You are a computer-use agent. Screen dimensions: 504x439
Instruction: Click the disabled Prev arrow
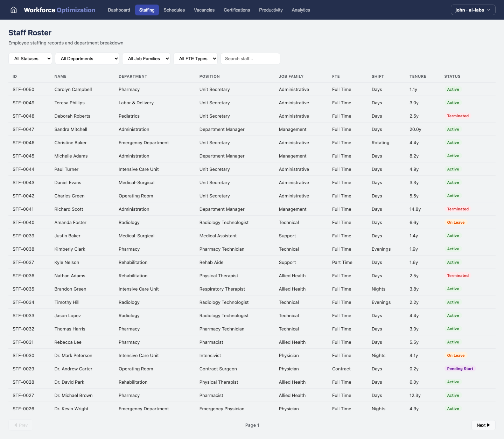click(x=21, y=425)
